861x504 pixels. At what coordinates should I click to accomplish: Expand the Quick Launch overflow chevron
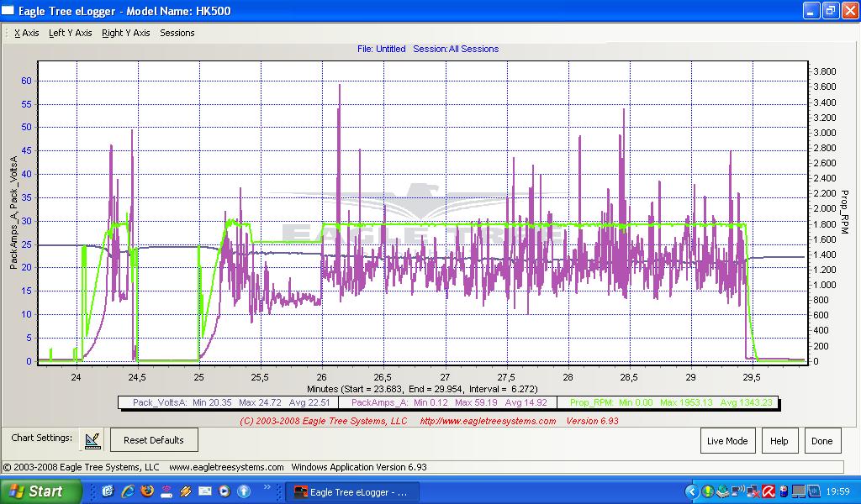267,486
